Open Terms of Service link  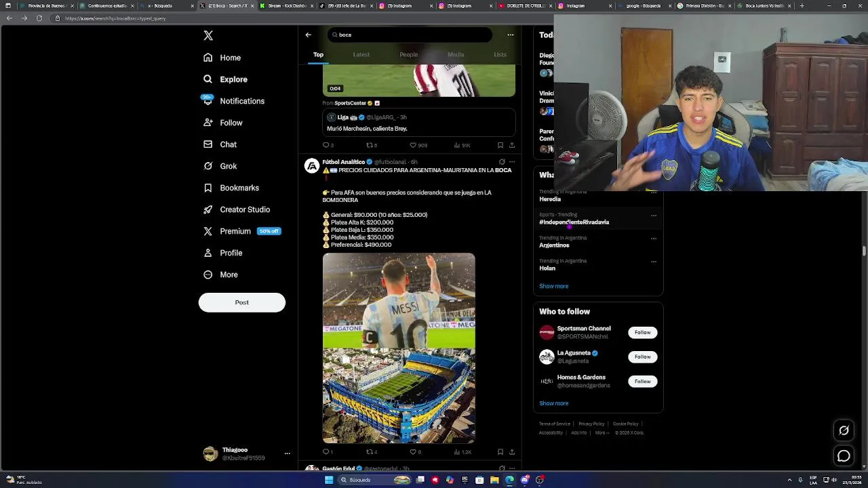(x=555, y=424)
